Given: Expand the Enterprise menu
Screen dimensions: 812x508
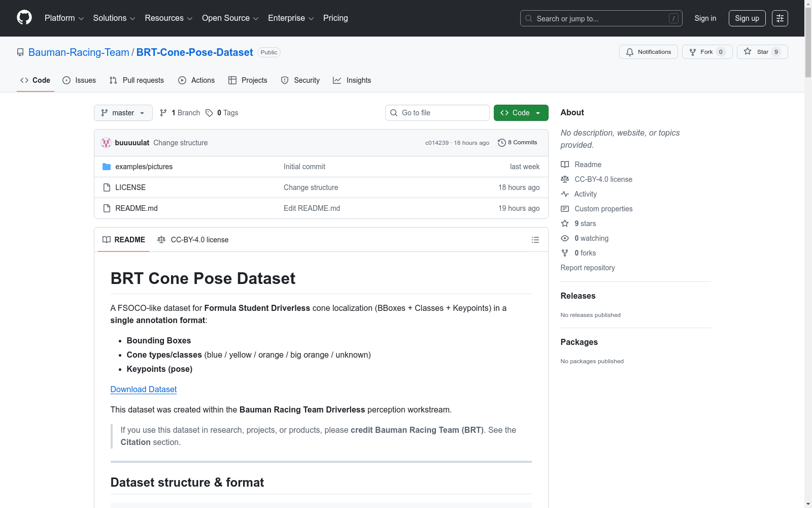Looking at the screenshot, I should (291, 18).
